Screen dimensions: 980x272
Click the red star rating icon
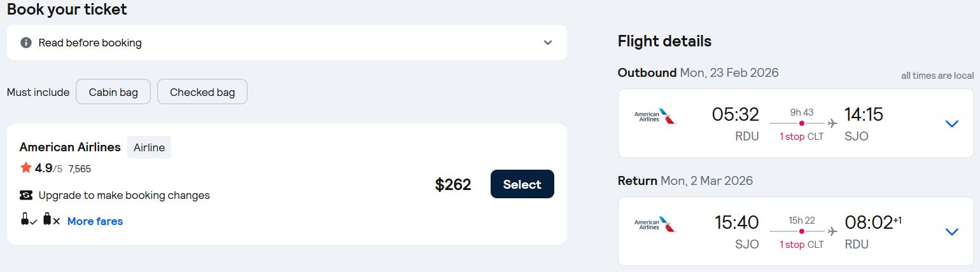(x=26, y=168)
